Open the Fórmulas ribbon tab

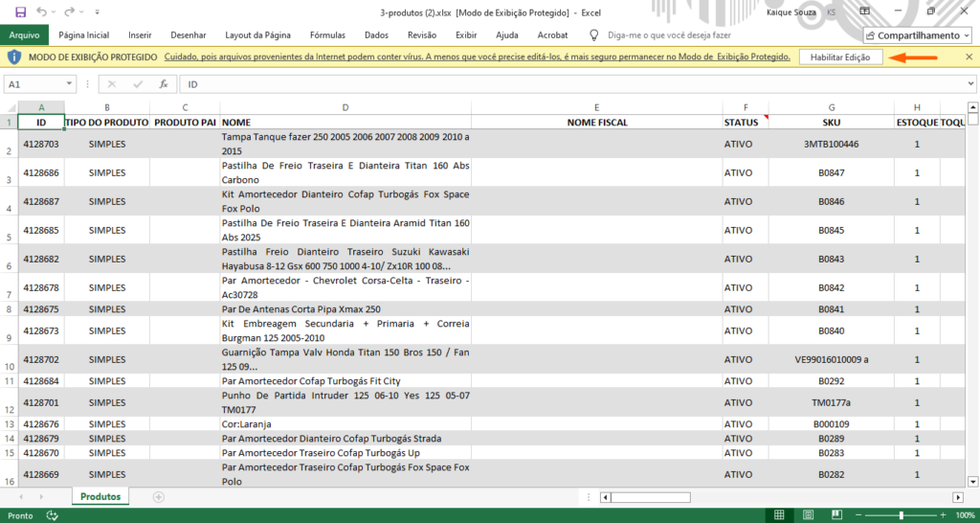(328, 35)
